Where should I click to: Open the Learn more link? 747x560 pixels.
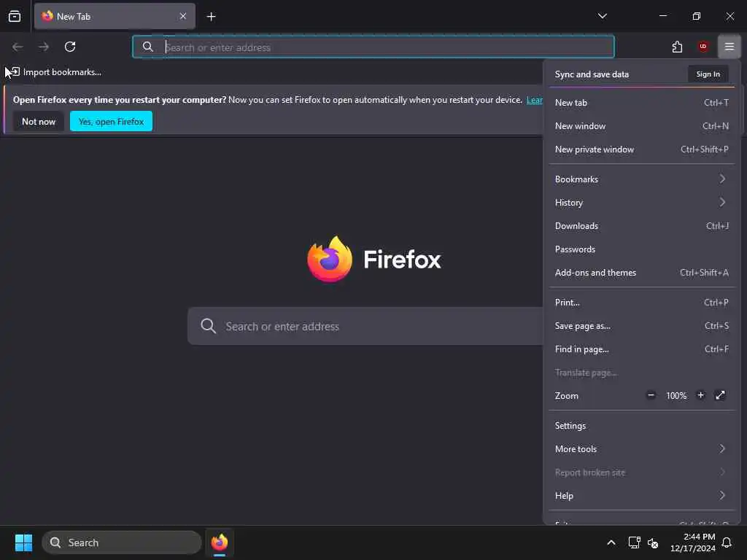pyautogui.click(x=534, y=100)
